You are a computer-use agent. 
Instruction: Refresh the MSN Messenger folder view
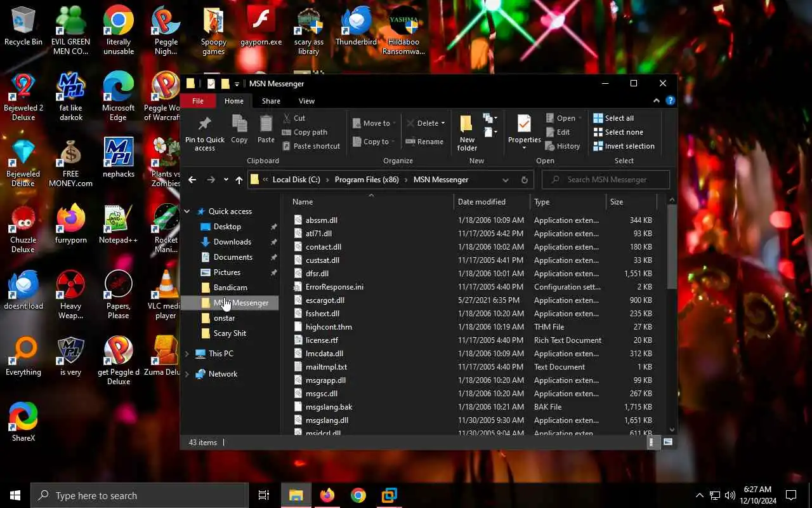coord(524,180)
